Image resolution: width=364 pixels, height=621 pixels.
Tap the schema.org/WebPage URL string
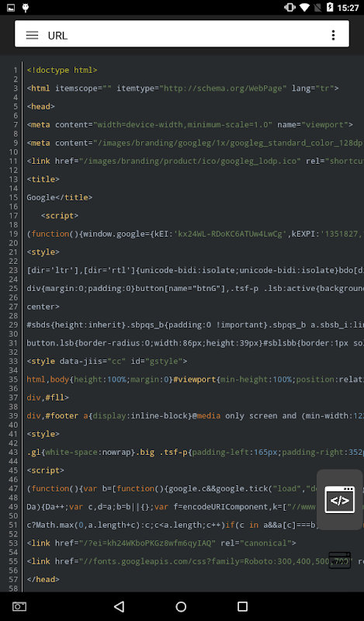pos(223,88)
